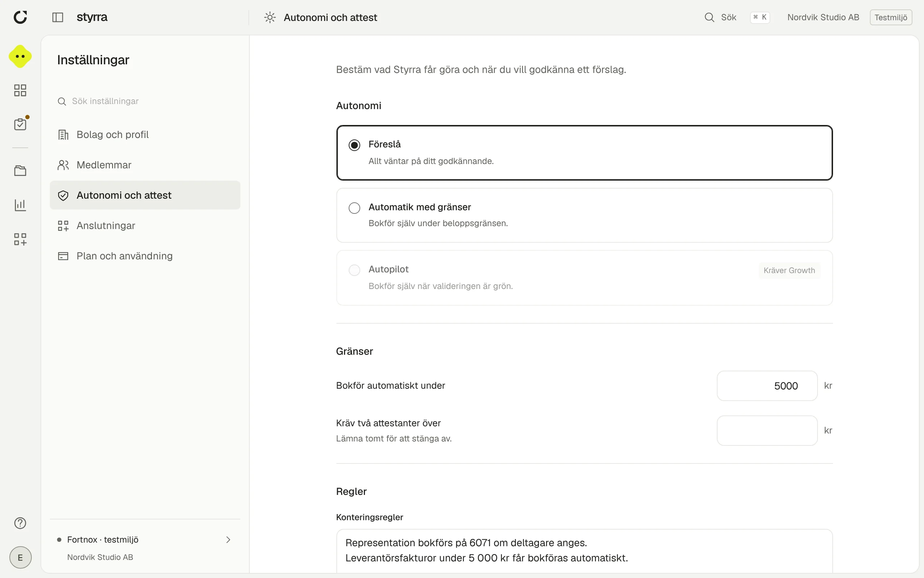Open Plan och användning settings
The image size is (924, 578).
pos(145,256)
